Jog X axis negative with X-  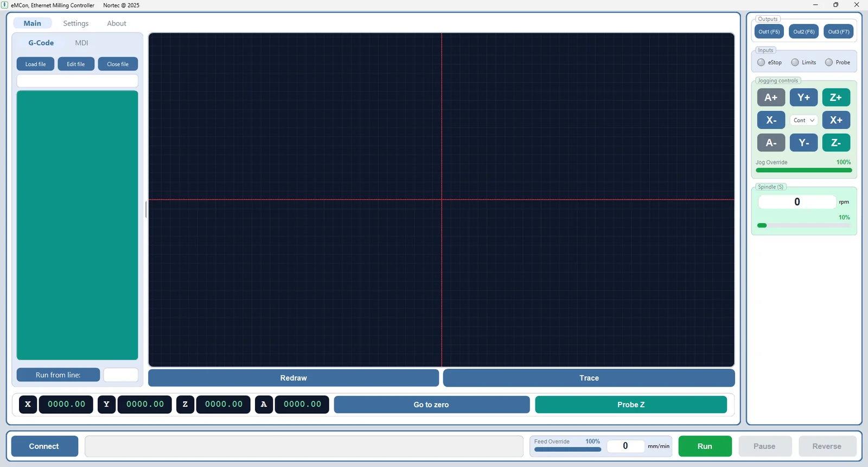point(771,120)
